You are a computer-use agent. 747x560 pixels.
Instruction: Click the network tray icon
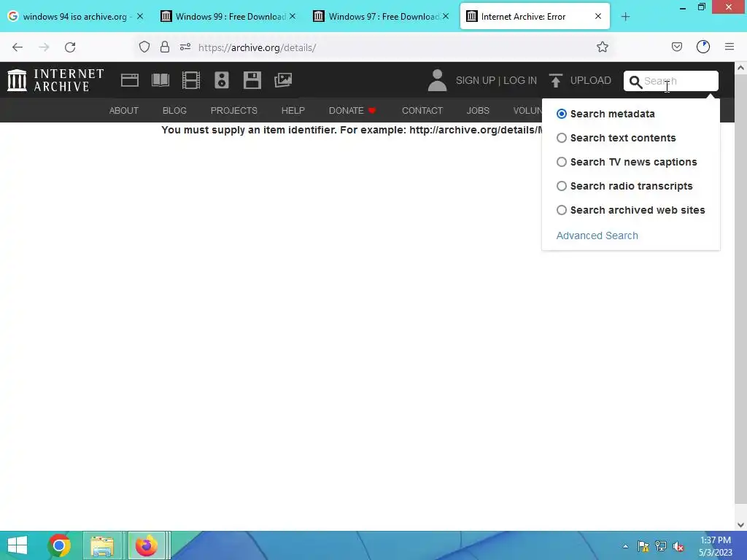coord(661,546)
